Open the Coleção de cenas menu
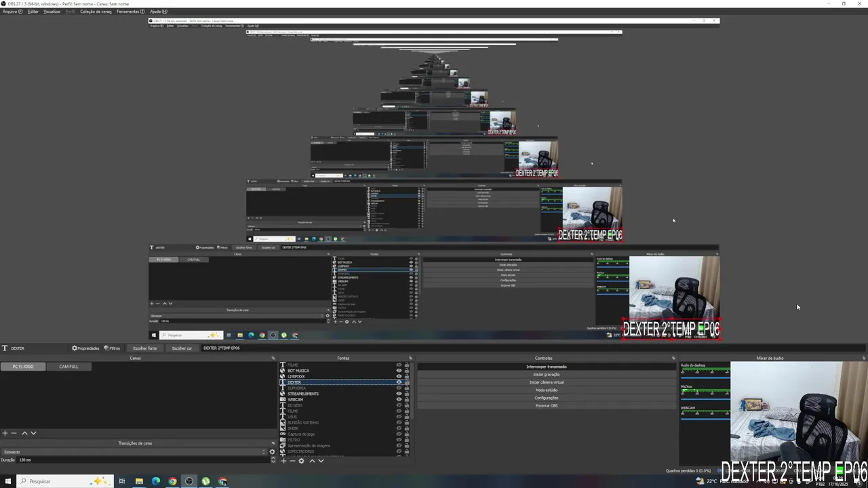 click(96, 12)
